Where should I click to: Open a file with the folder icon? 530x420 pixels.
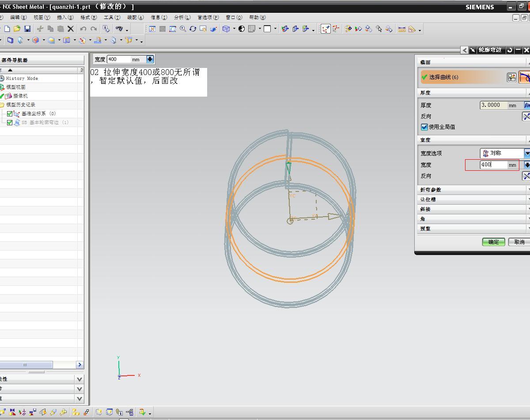[17, 29]
